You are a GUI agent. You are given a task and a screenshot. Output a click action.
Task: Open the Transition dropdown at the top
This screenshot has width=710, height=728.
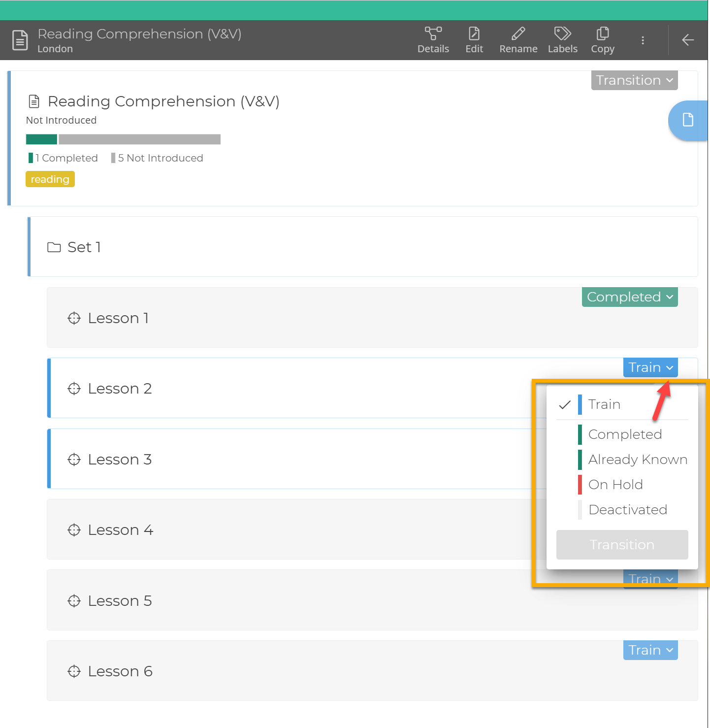tap(634, 80)
